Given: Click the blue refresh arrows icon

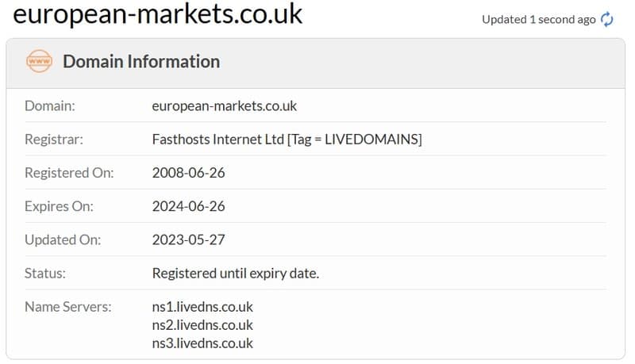Looking at the screenshot, I should tap(606, 19).
